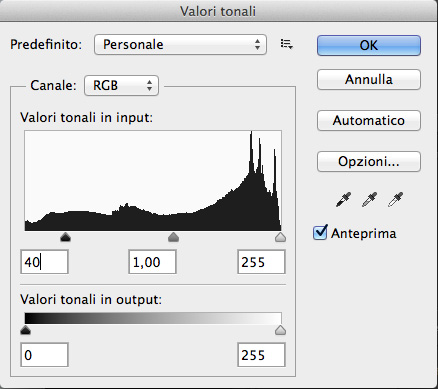
Task: Click the input highlights field showing 255
Action: click(261, 262)
